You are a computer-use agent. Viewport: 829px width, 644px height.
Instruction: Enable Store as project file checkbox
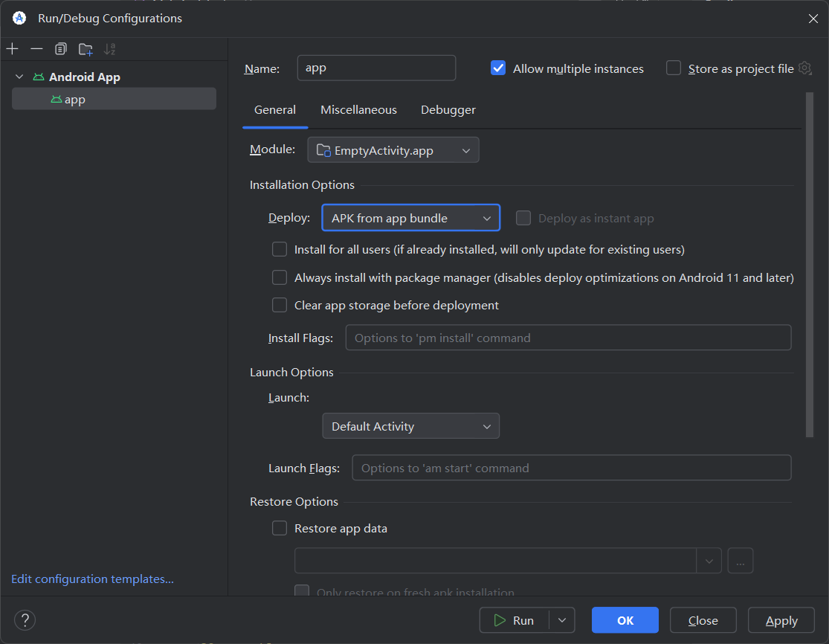pyautogui.click(x=674, y=68)
